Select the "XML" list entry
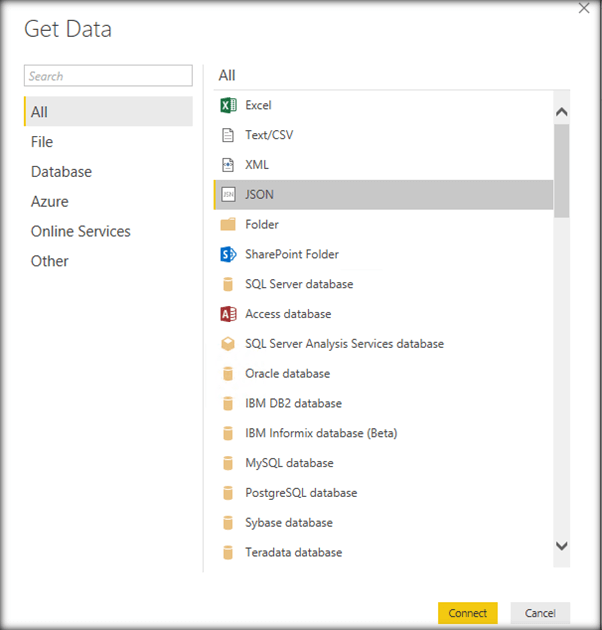This screenshot has width=602, height=630. [x=383, y=165]
